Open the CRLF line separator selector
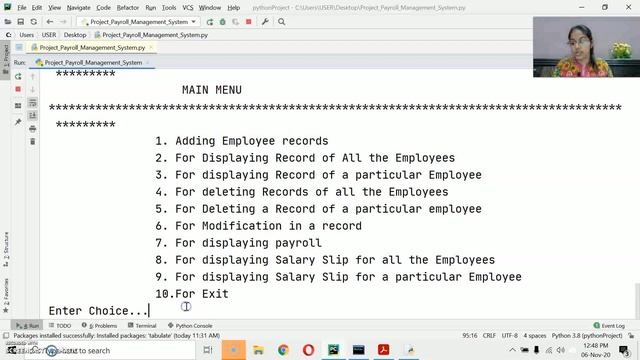Image resolution: width=640 pixels, height=360 pixels. [489, 336]
